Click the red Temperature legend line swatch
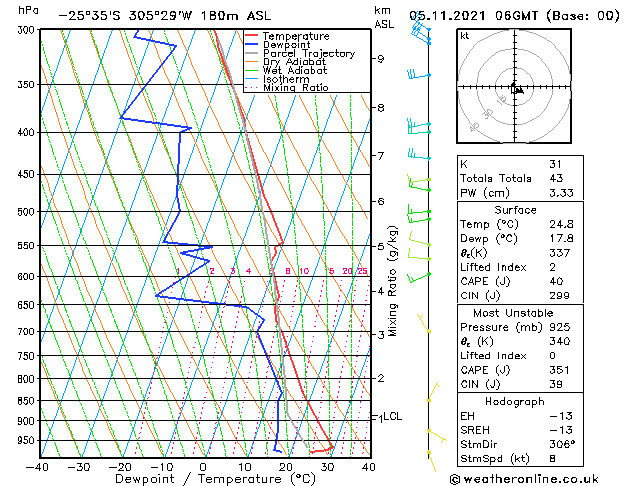 click(x=252, y=35)
